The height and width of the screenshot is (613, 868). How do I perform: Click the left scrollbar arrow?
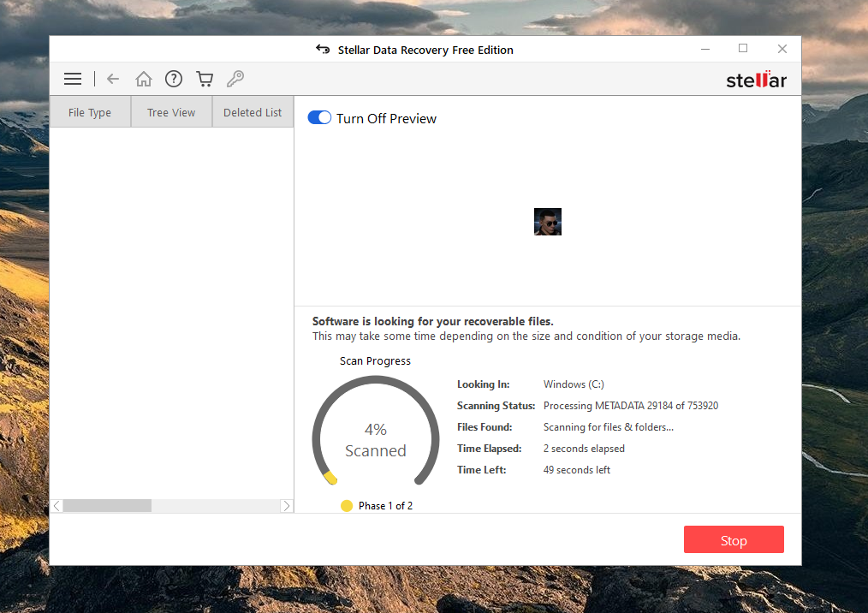pos(56,506)
